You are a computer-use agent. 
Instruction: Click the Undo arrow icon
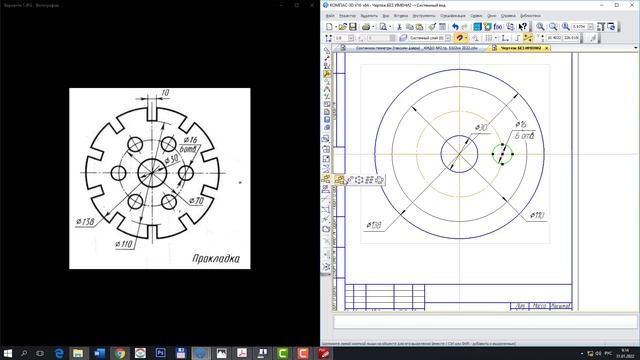(x=455, y=27)
